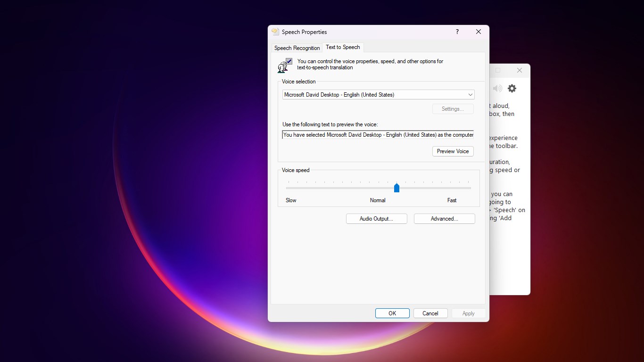Click the Speech Properties title text
644x362 pixels.
(x=305, y=32)
